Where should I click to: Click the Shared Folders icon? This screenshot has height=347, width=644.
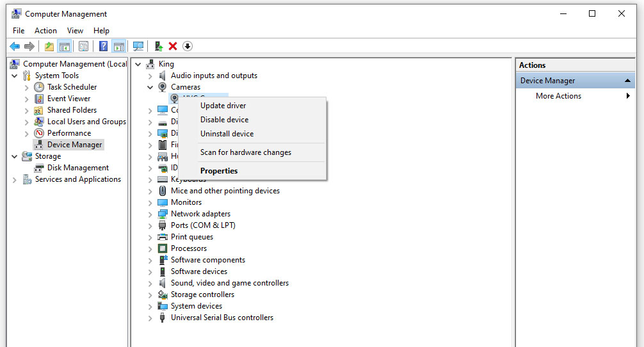coord(38,111)
